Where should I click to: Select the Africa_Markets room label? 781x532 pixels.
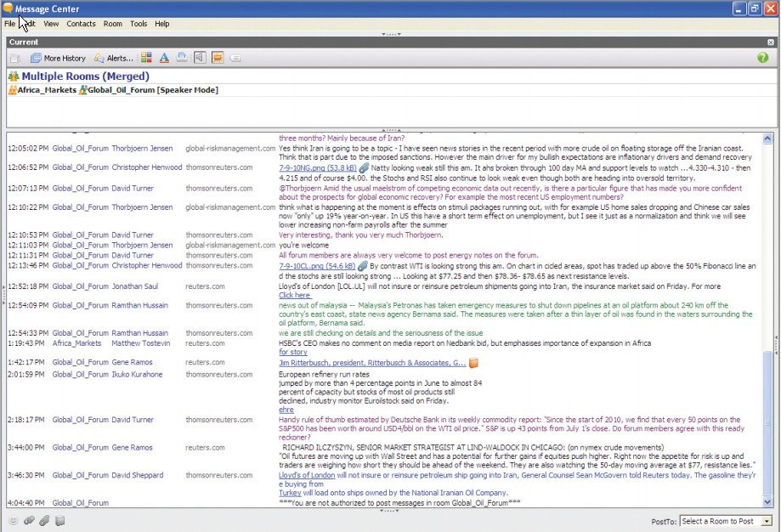46,90
